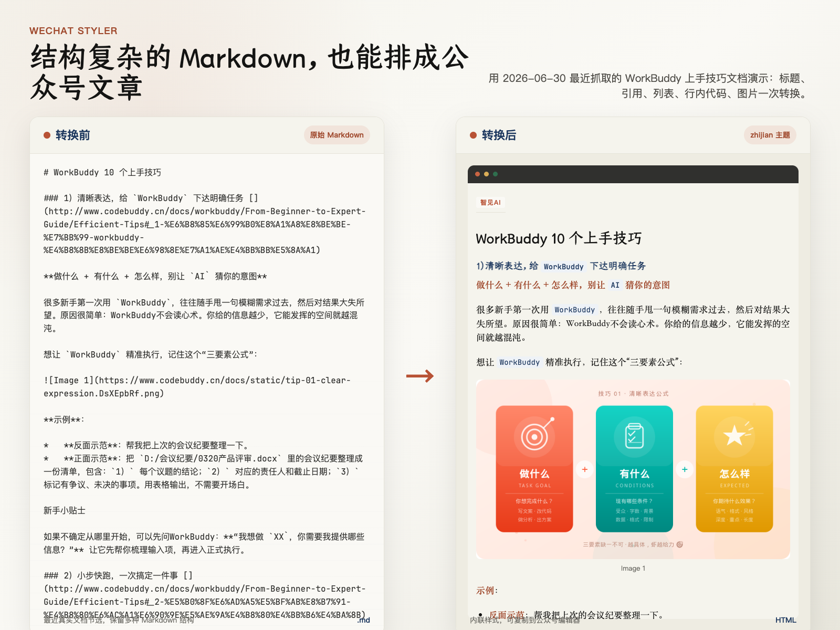Click the 怎么样 EXPECTED card
840x630 pixels.
(x=734, y=469)
